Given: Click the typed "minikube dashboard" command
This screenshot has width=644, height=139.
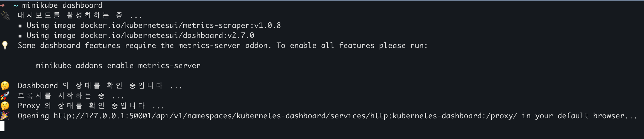Looking at the screenshot, I should coord(62,5).
